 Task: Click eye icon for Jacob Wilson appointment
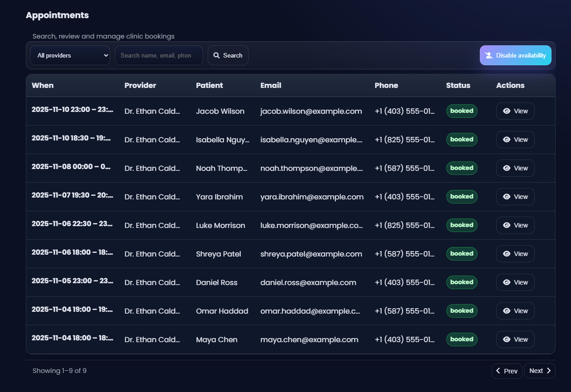(x=507, y=111)
